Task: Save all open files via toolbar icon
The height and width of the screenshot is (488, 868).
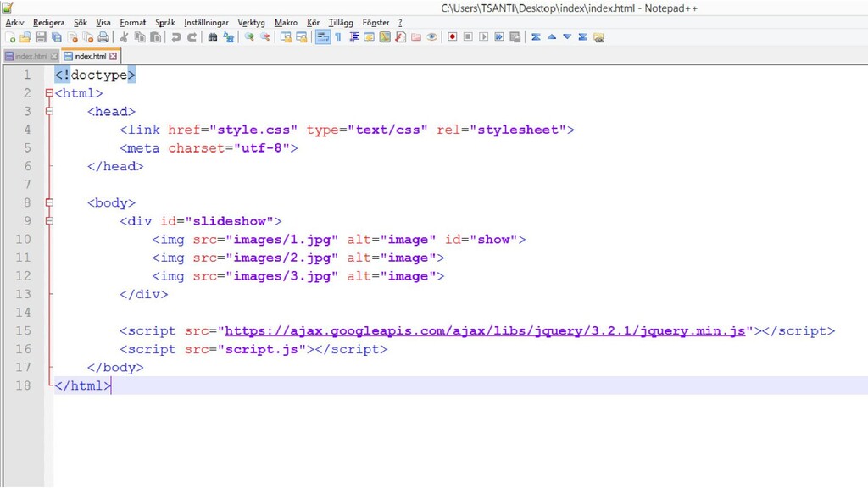Action: 57,37
